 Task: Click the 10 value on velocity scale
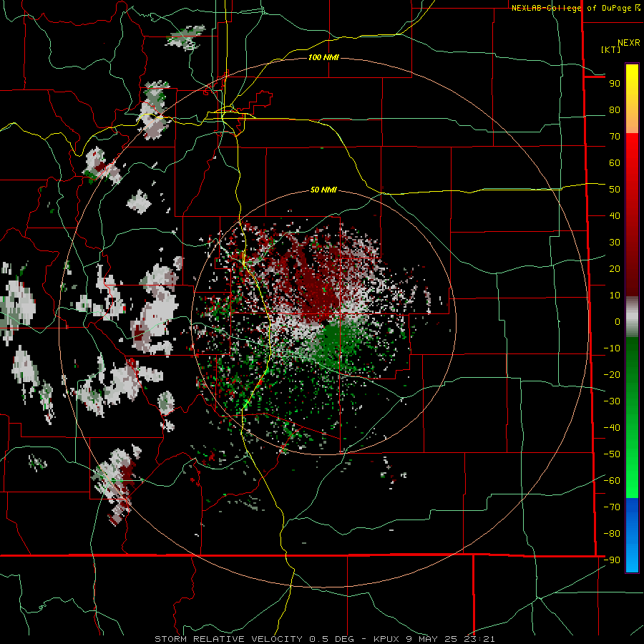point(615,296)
